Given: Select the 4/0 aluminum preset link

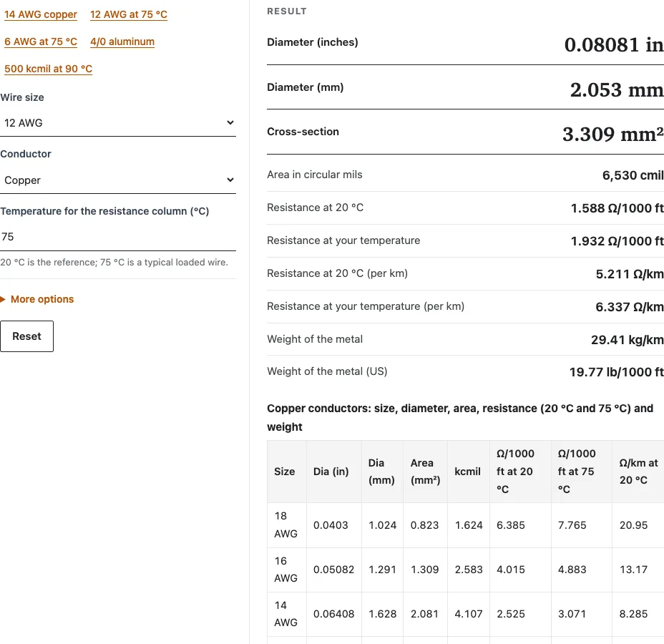Looking at the screenshot, I should point(122,42).
